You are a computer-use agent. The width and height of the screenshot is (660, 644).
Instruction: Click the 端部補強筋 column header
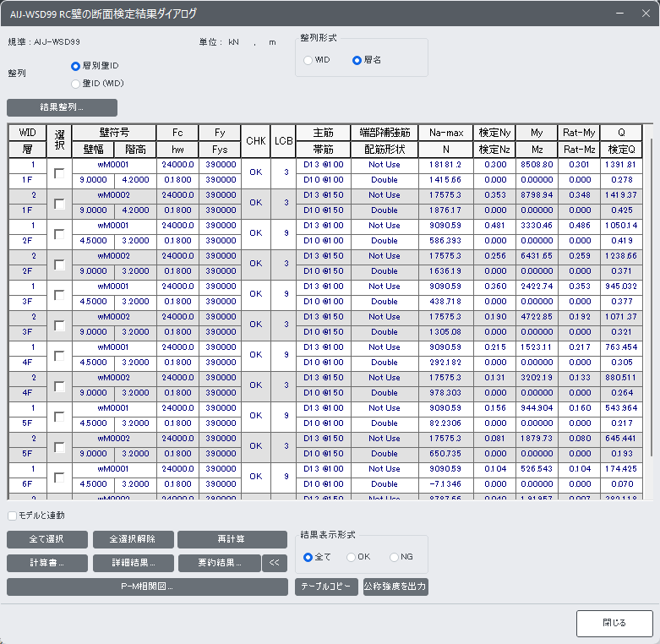click(385, 133)
